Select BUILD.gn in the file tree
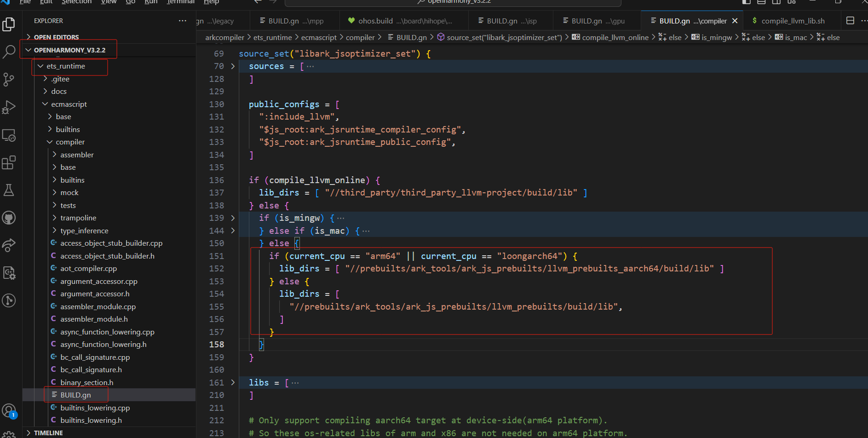The height and width of the screenshot is (438, 868). click(x=76, y=395)
